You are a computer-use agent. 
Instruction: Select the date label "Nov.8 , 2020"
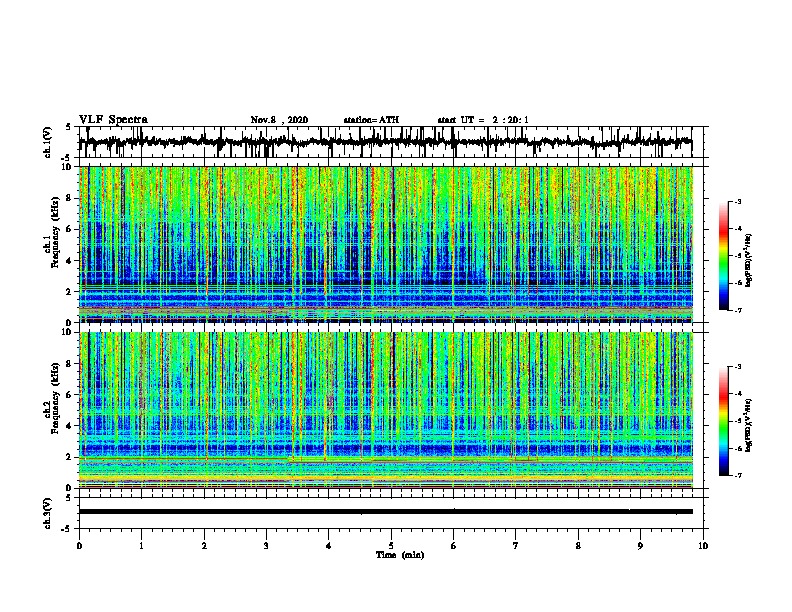[279, 120]
